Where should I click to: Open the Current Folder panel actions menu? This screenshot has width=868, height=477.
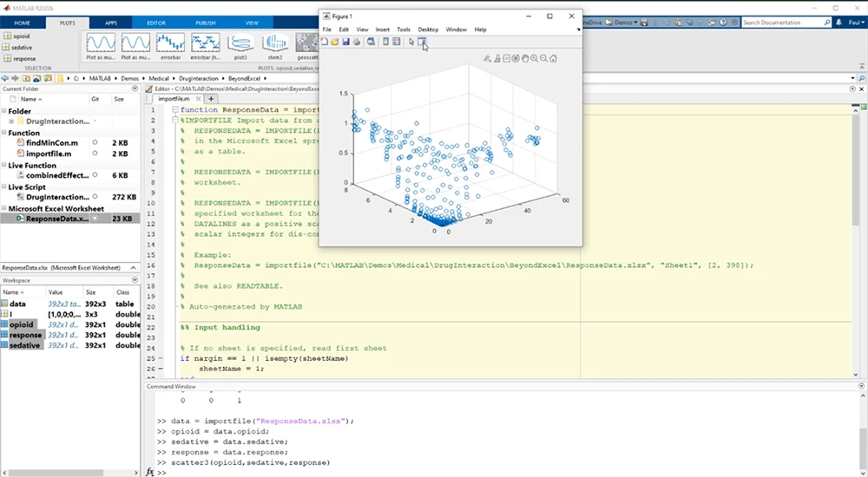(135, 88)
